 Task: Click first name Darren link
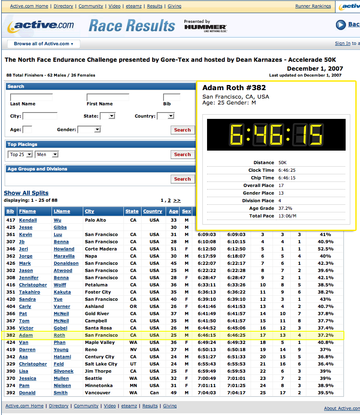click(27, 350)
